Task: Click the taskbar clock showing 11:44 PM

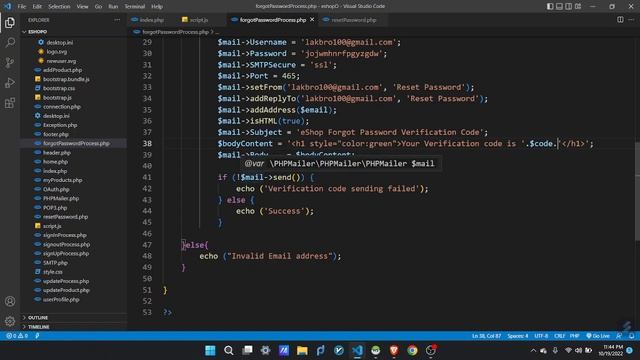Action: point(611,350)
